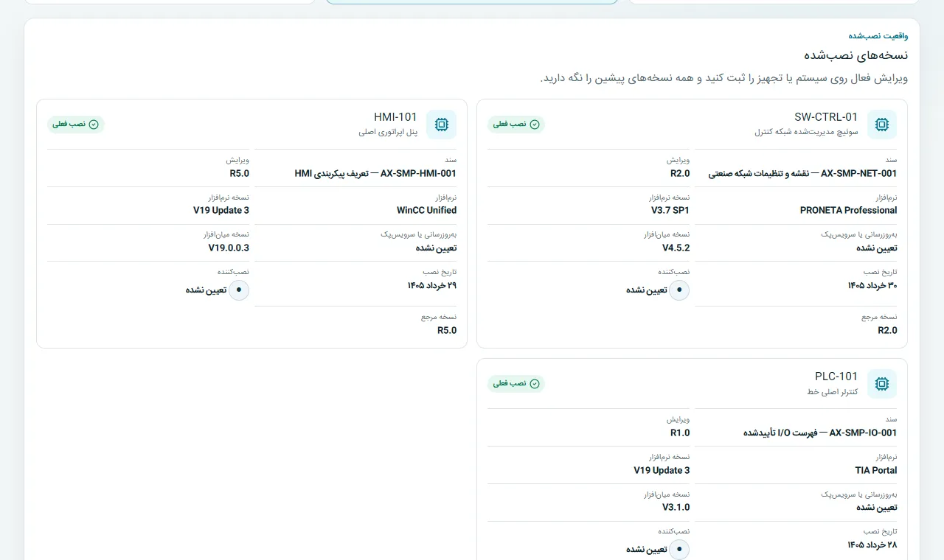Click the chip icon beside PLC-101

pyautogui.click(x=881, y=384)
